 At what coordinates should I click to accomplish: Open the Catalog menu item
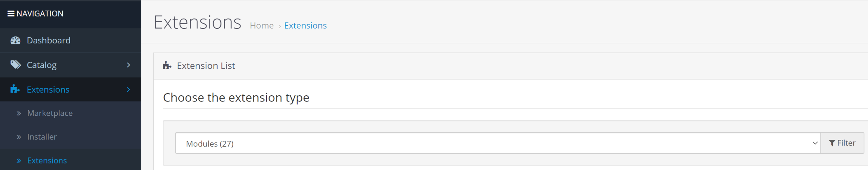pyautogui.click(x=42, y=65)
